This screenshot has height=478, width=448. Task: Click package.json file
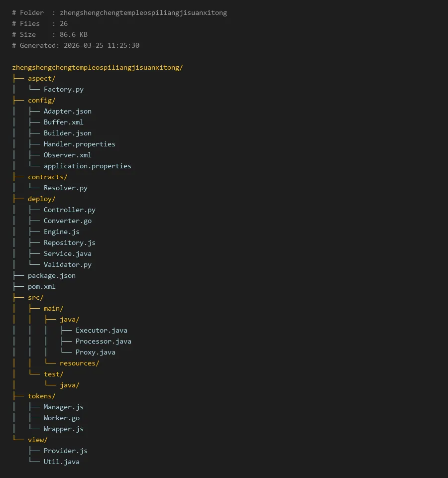coord(51,275)
